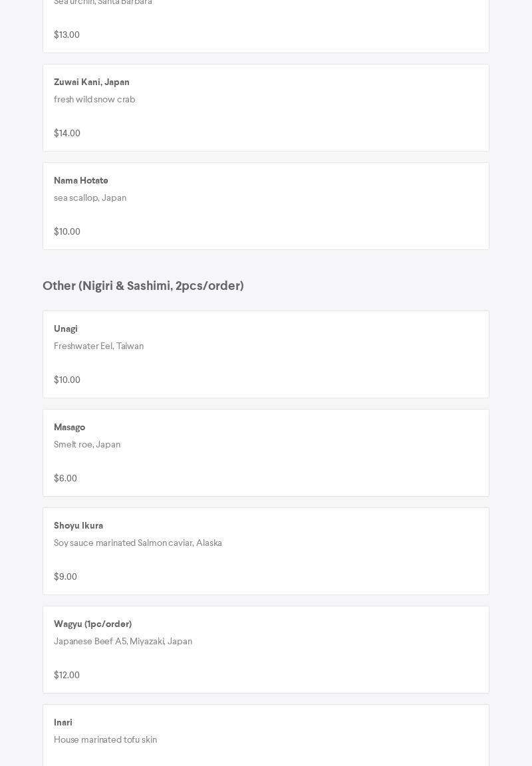This screenshot has height=766, width=532.
Task: Click the $6.00 Masago price
Action: (x=65, y=479)
